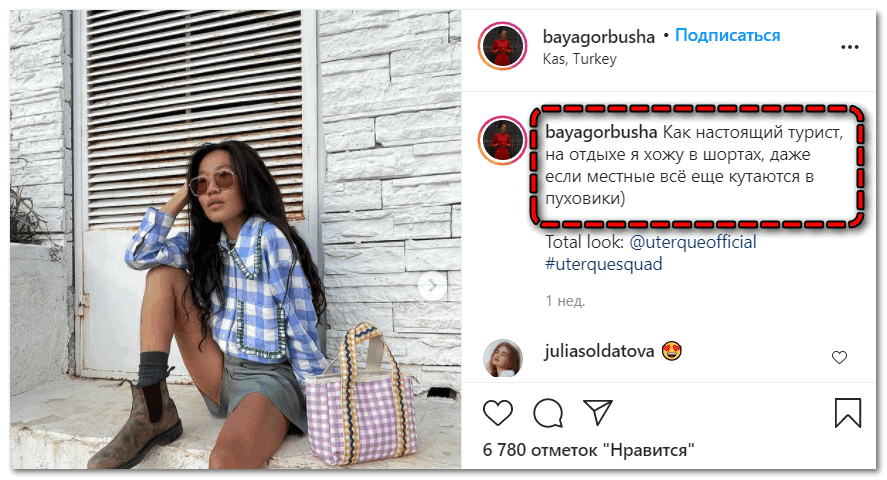Click the 1 нед. post timestamp
The image size is (887, 480).
(565, 301)
